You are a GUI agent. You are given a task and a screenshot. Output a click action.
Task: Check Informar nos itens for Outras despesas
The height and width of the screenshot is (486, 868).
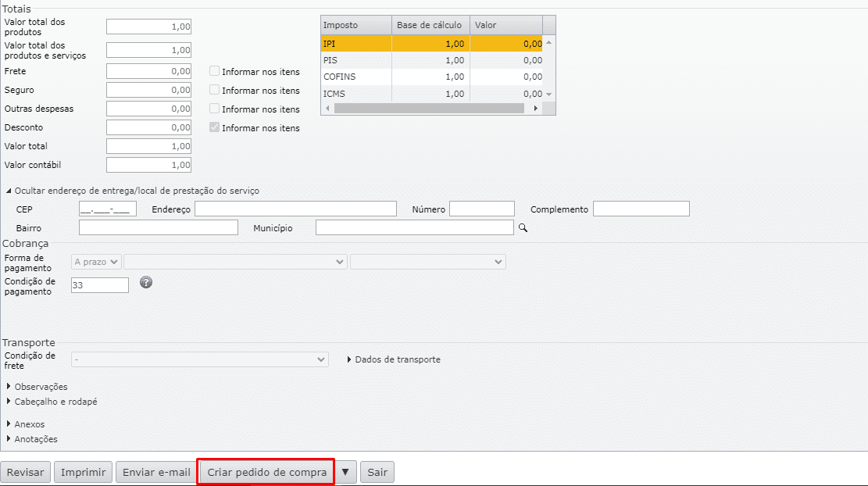214,109
